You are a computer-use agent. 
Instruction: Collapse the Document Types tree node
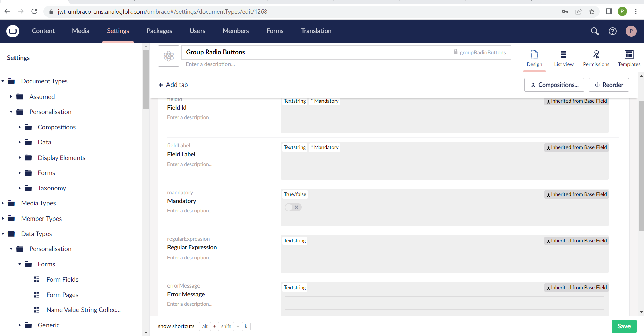[x=3, y=81]
